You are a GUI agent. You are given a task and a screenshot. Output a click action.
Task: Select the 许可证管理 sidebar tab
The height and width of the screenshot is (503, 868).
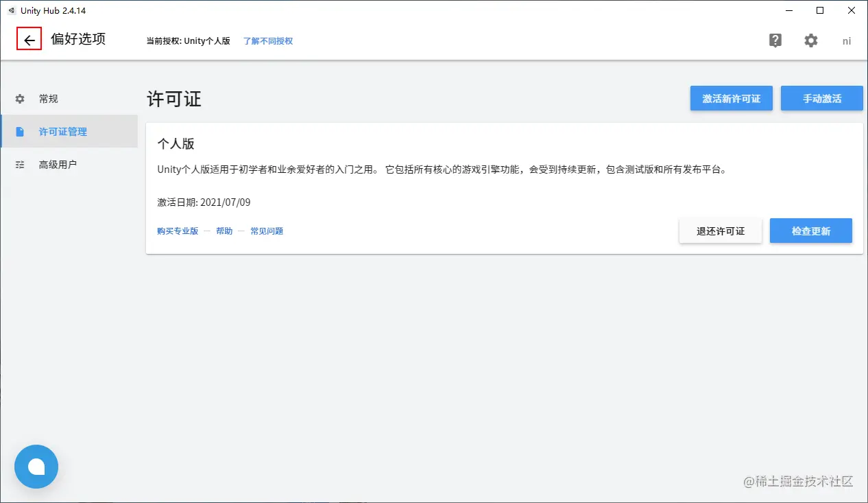coord(69,131)
